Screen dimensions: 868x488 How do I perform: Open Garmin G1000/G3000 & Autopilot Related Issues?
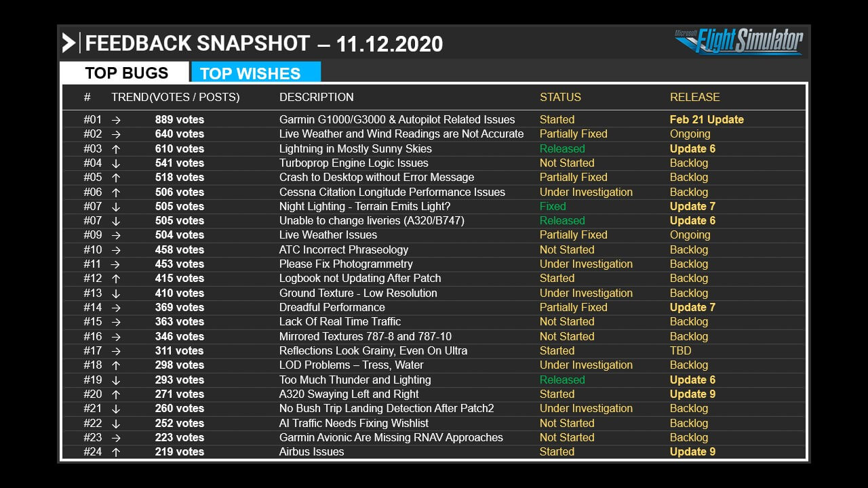(397, 119)
